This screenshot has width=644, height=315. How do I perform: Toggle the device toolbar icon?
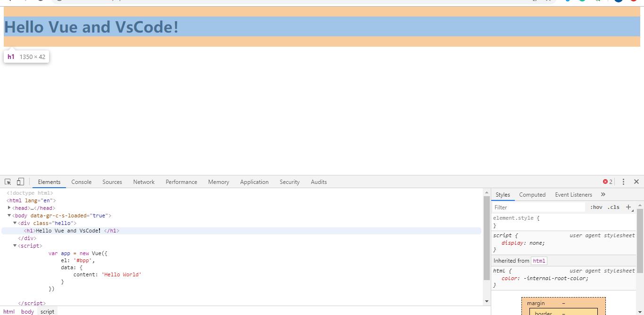point(20,182)
